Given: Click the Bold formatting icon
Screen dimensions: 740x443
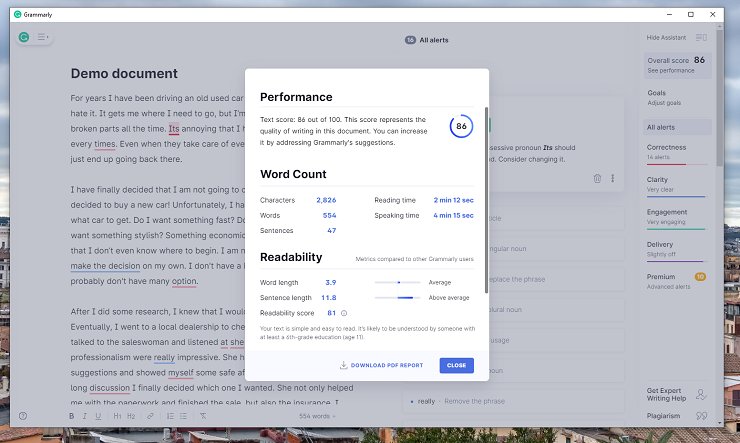Looking at the screenshot, I should tap(71, 416).
